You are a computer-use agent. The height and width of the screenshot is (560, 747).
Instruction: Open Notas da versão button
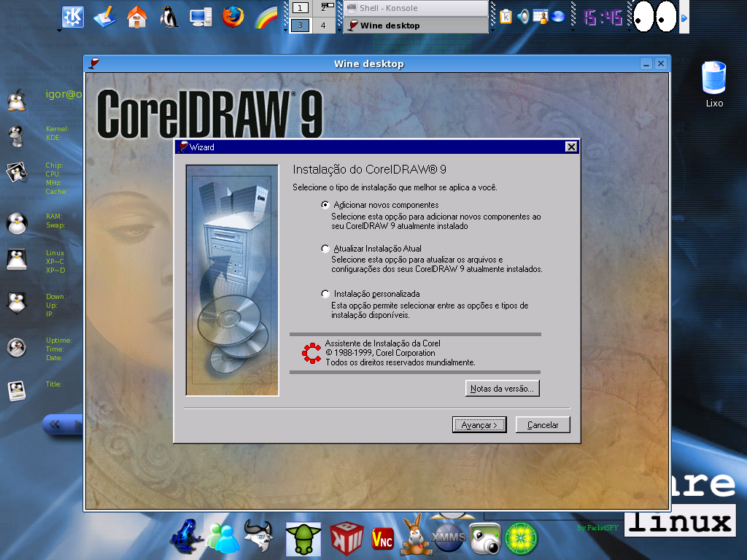502,388
